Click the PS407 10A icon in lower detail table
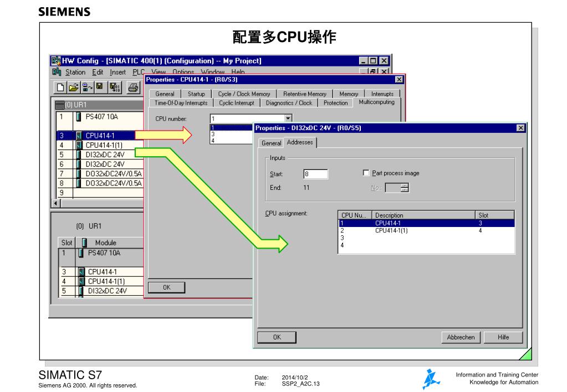Image resolution: width=567 pixels, height=392 pixels. (81, 253)
